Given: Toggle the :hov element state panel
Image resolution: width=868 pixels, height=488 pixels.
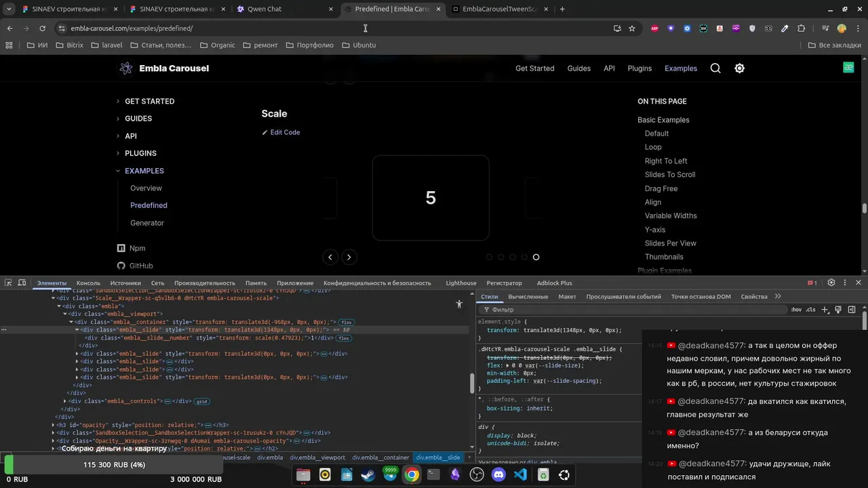Looking at the screenshot, I should pyautogui.click(x=796, y=310).
